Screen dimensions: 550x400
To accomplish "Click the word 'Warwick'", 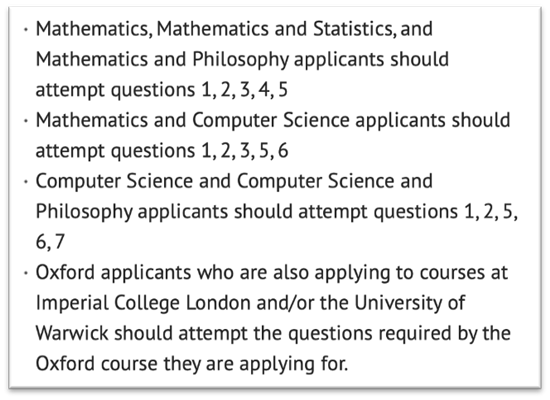I will (x=72, y=334).
